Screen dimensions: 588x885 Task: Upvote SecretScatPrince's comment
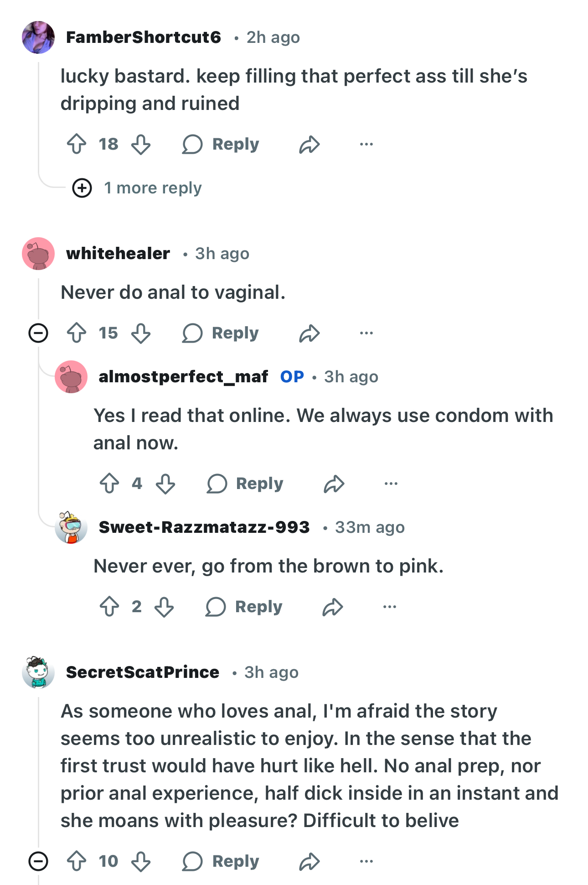77,861
